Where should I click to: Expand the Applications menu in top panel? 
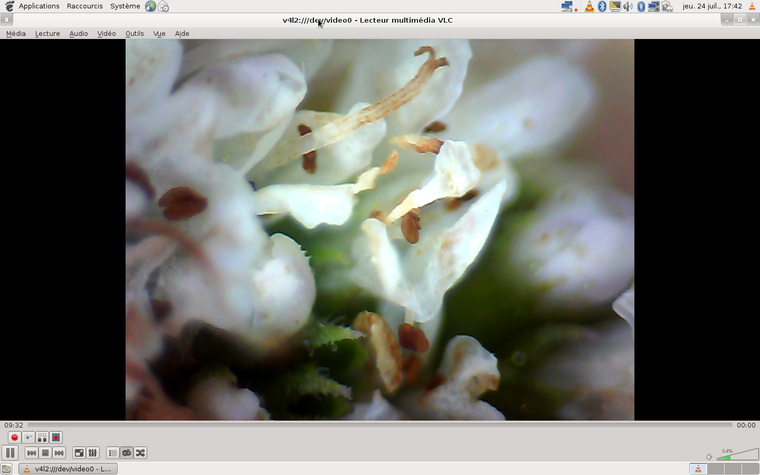click(x=39, y=6)
